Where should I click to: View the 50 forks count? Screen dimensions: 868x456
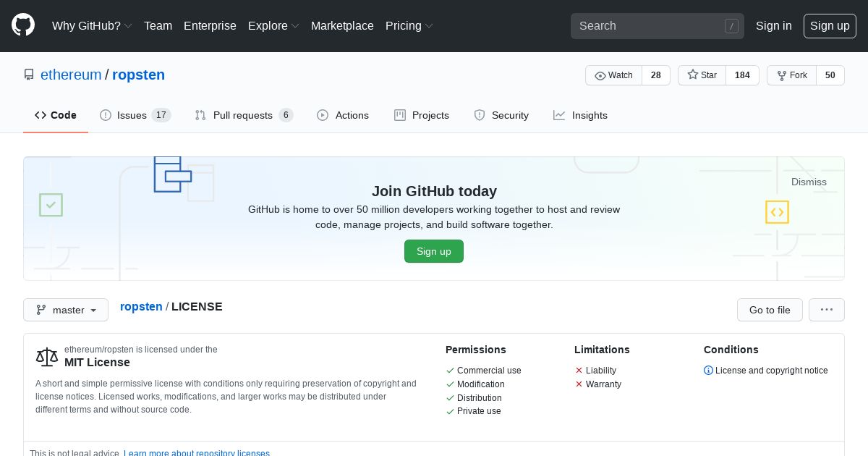pos(830,75)
